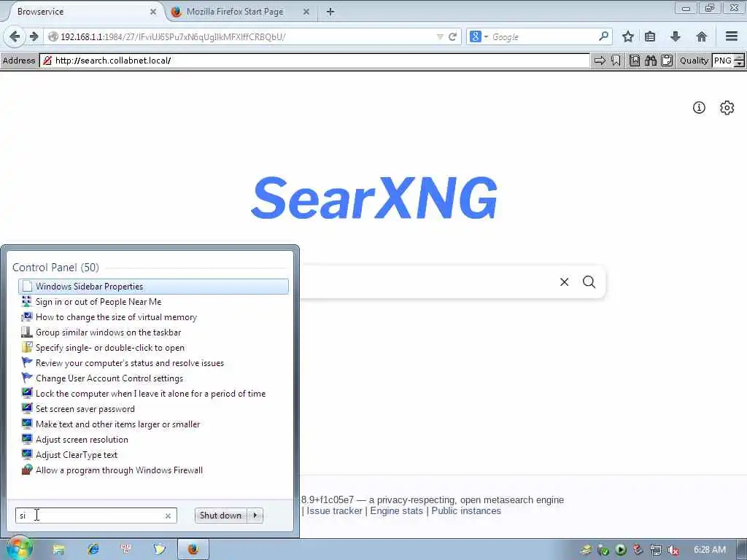The height and width of the screenshot is (560, 747).
Task: Click the Shut down button
Action: (x=220, y=516)
